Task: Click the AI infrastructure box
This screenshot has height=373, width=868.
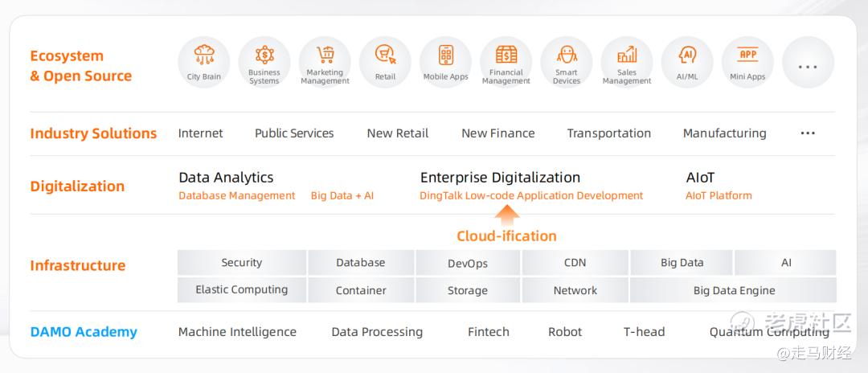Action: click(x=786, y=263)
